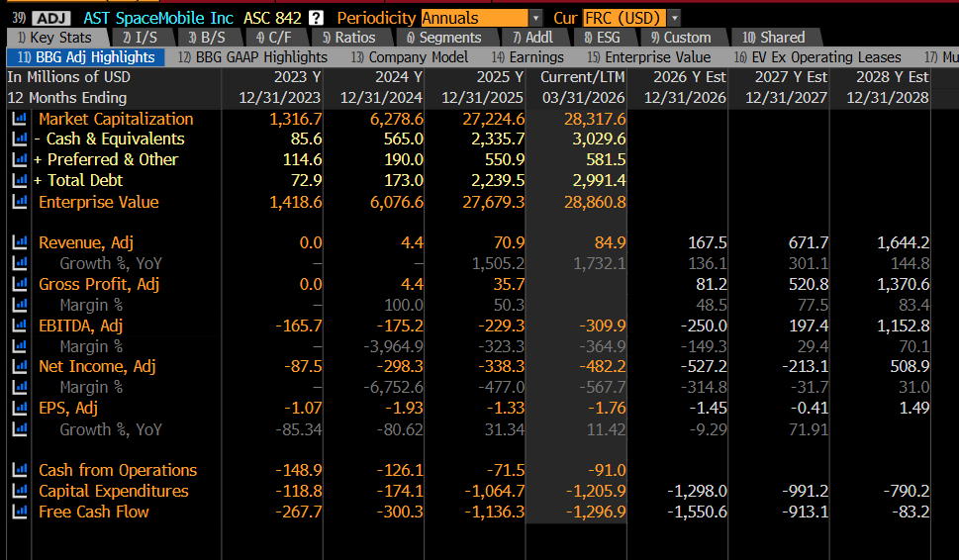The image size is (959, 560).
Task: Click the EBITDA, Adj row label
Action: click(81, 326)
